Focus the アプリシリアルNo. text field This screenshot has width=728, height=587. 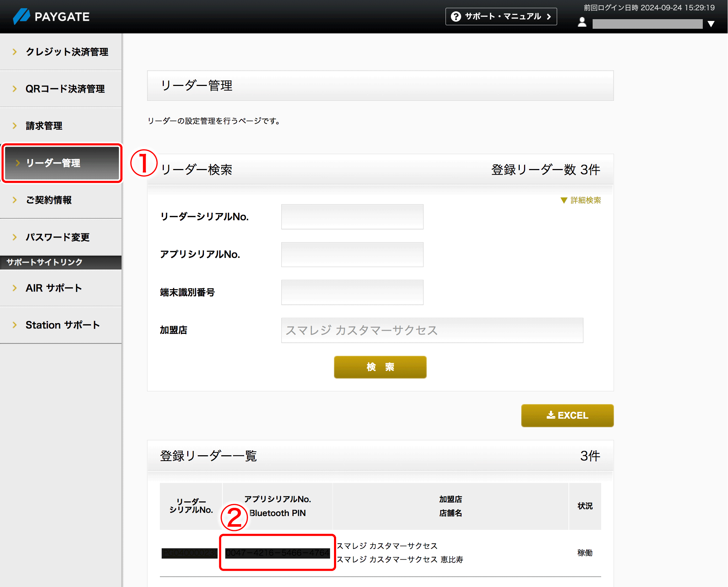pos(352,255)
